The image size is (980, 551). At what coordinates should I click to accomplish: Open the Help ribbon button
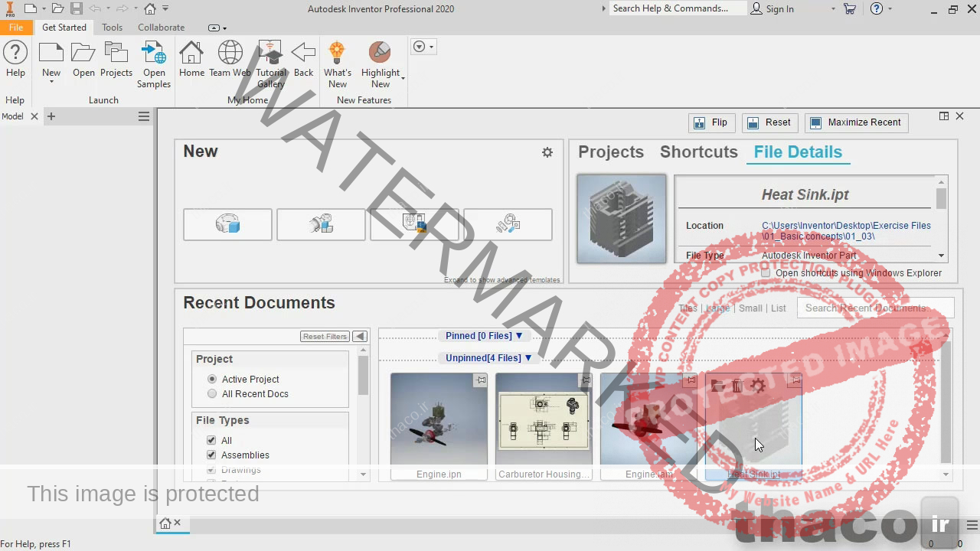point(15,60)
